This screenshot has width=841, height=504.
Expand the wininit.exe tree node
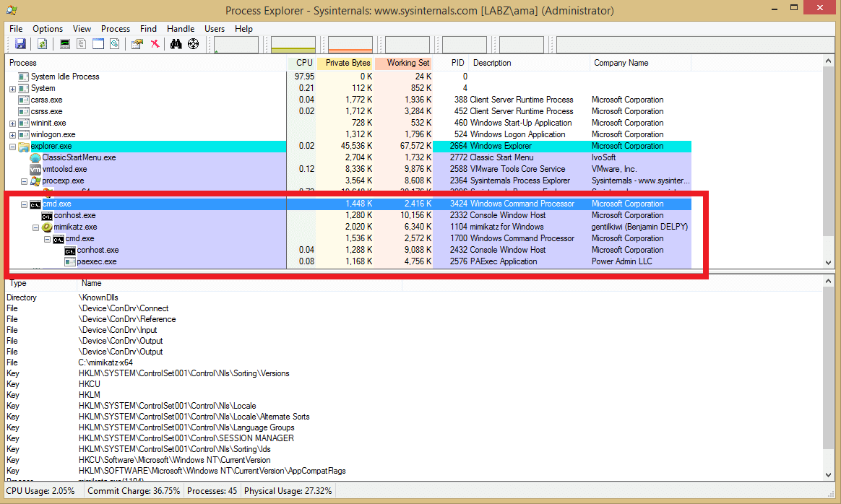[x=12, y=124]
